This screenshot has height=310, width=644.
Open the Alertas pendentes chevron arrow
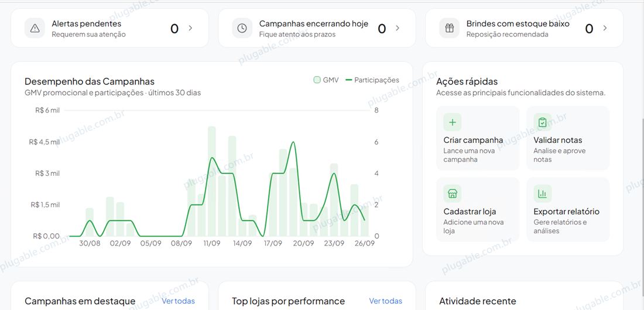pyautogui.click(x=191, y=28)
